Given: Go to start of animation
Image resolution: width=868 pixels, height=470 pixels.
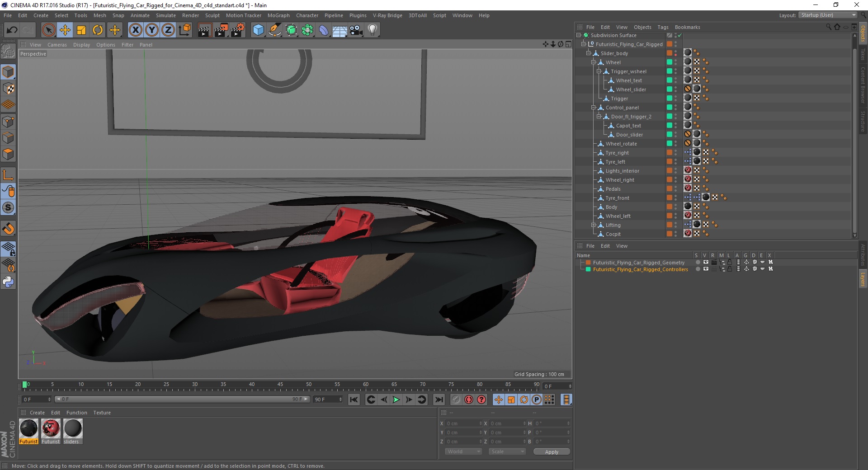Looking at the screenshot, I should click(x=354, y=399).
